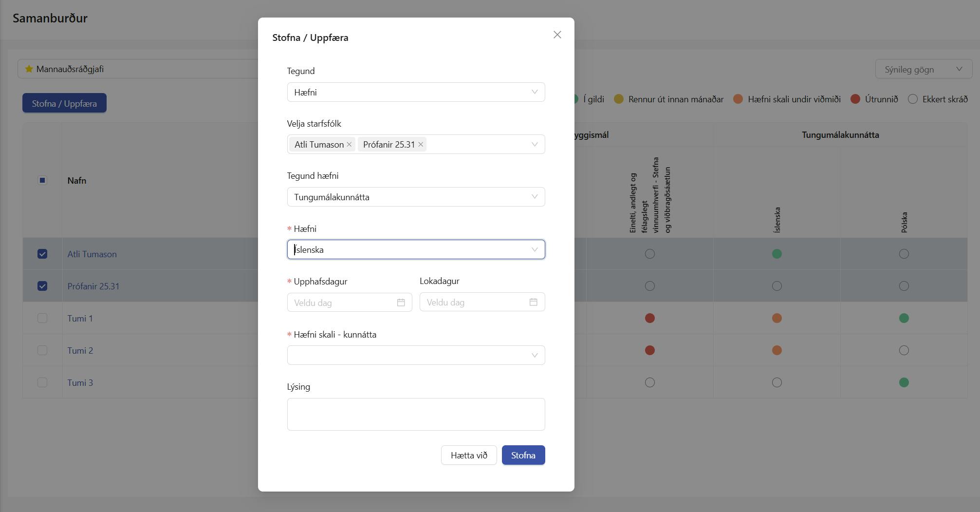The image size is (980, 512).
Task: Click green Pólska status dot for Tumi 1
Action: [904, 318]
